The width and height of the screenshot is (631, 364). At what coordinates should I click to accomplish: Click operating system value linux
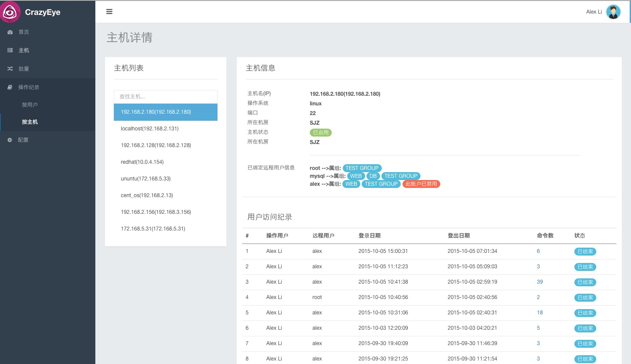(x=315, y=104)
